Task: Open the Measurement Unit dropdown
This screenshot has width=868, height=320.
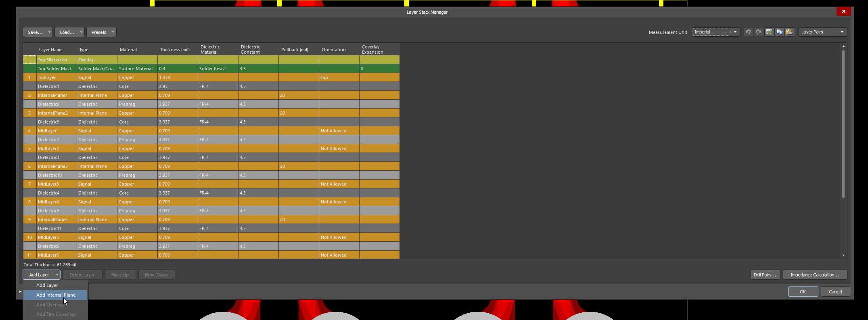Action: (x=716, y=32)
